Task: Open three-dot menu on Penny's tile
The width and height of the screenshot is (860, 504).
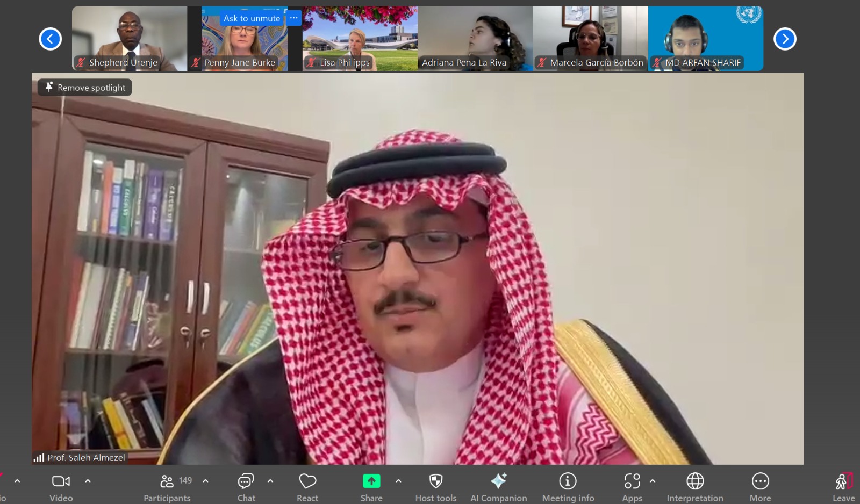Action: (x=293, y=18)
